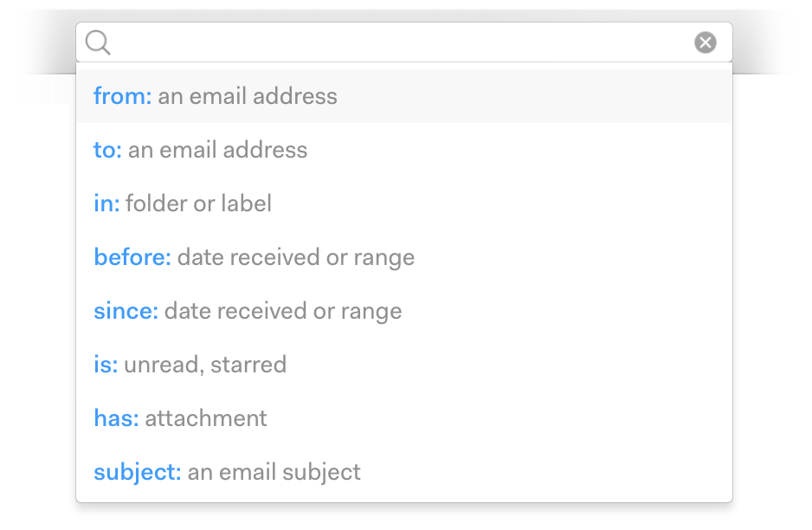812x530 pixels.
Task: Pick the "is: unread, starred" suggestion
Action: [404, 365]
